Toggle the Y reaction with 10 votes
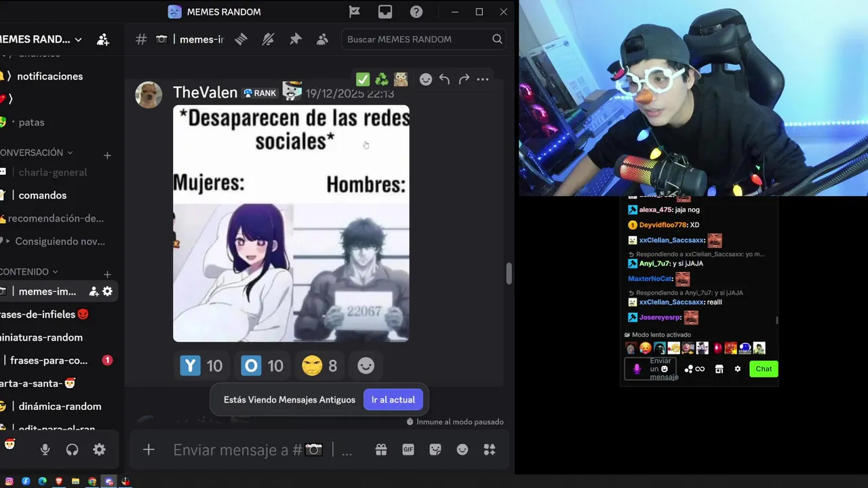The width and height of the screenshot is (868, 488). (202, 366)
